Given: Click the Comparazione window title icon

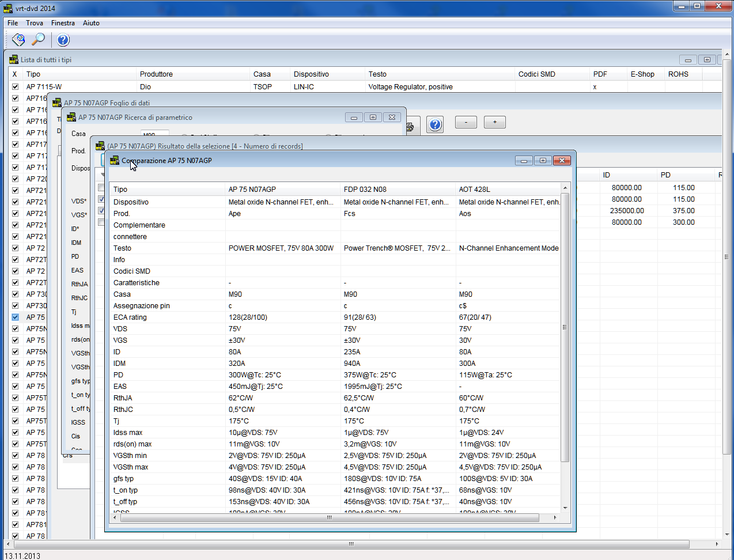Looking at the screenshot, I should pyautogui.click(x=115, y=161).
